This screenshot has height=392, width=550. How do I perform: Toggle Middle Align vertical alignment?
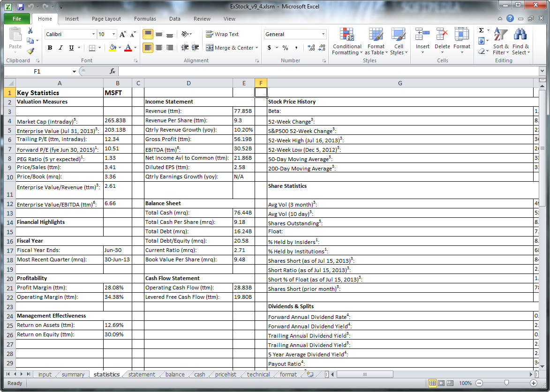[x=159, y=34]
